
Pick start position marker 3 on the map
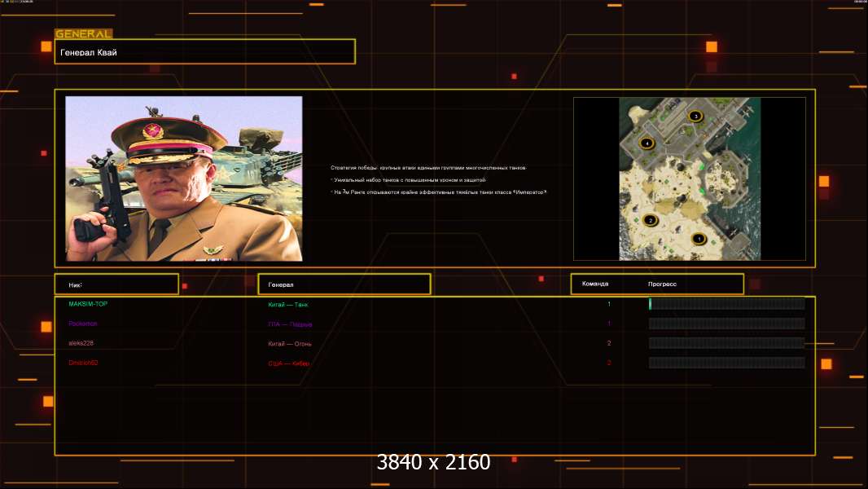click(695, 117)
